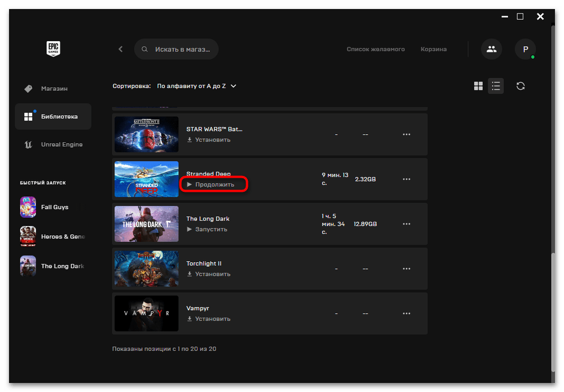The image size is (564, 392).
Task: Expand the sort order dropdown
Action: point(196,86)
